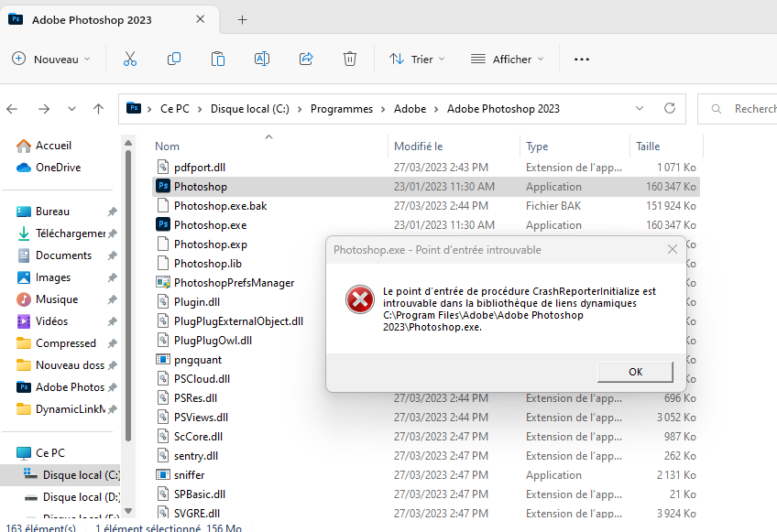Open Musique folder in sidebar
This screenshot has width=777, height=532.
[x=47, y=299]
